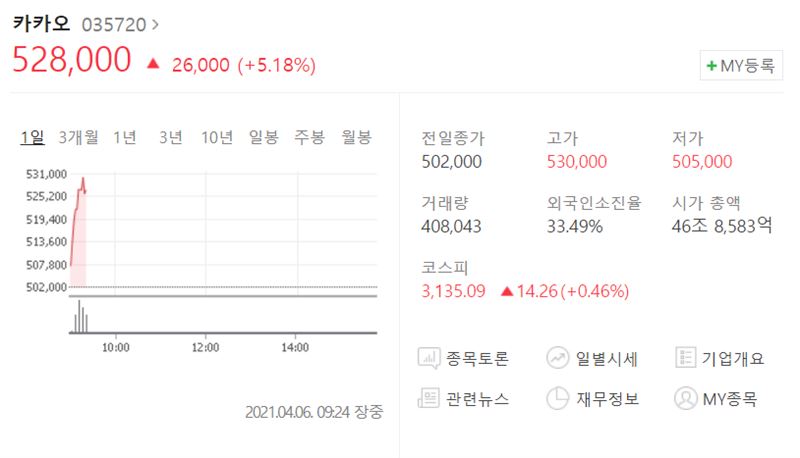Click the volume bars below the chart
Screen dimensions: 800x458
coord(81,317)
